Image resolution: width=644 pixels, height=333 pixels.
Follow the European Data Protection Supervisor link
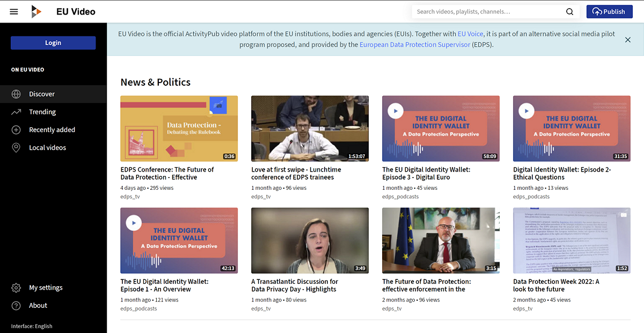pyautogui.click(x=415, y=45)
